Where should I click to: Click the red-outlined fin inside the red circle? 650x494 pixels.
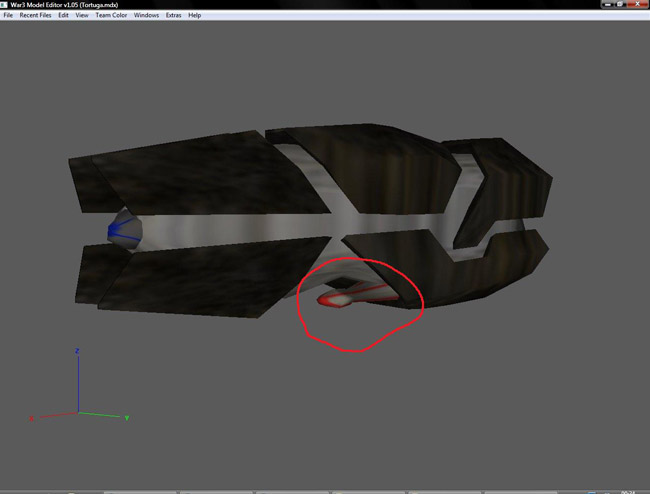pos(357,295)
